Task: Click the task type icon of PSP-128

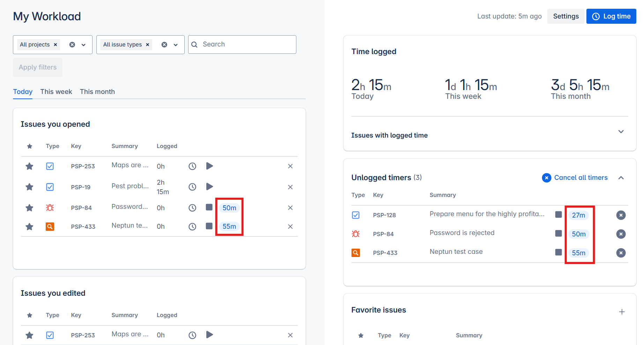Action: pos(356,215)
